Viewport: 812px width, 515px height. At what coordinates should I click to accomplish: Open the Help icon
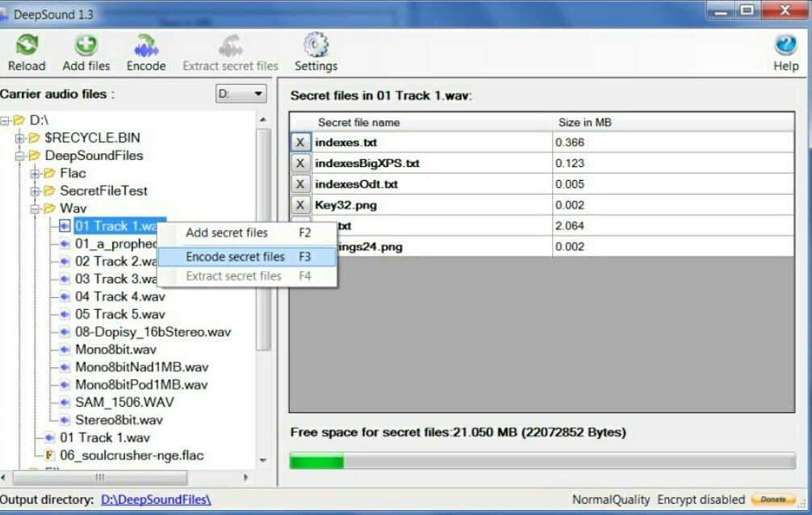point(785,47)
